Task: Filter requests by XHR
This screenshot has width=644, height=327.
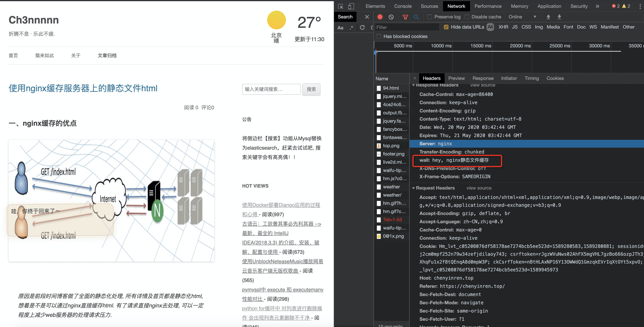Action: tap(503, 27)
